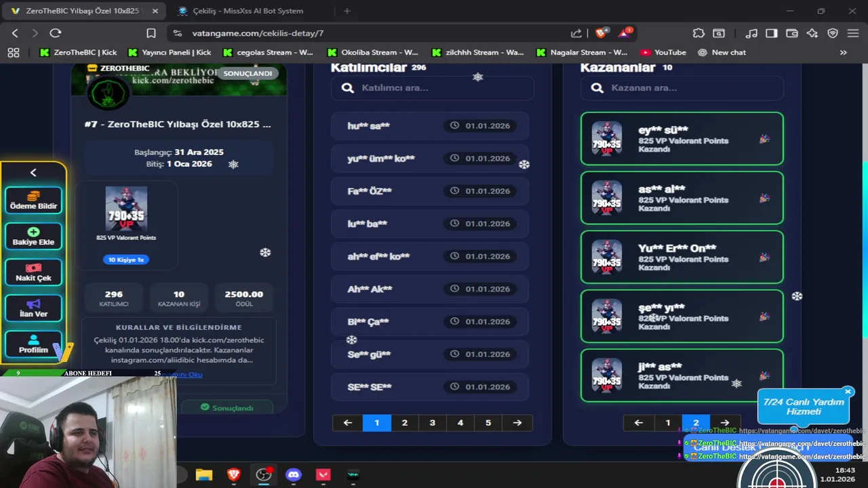Open winner card ey** sü**
The width and height of the screenshot is (868, 488).
click(x=682, y=138)
